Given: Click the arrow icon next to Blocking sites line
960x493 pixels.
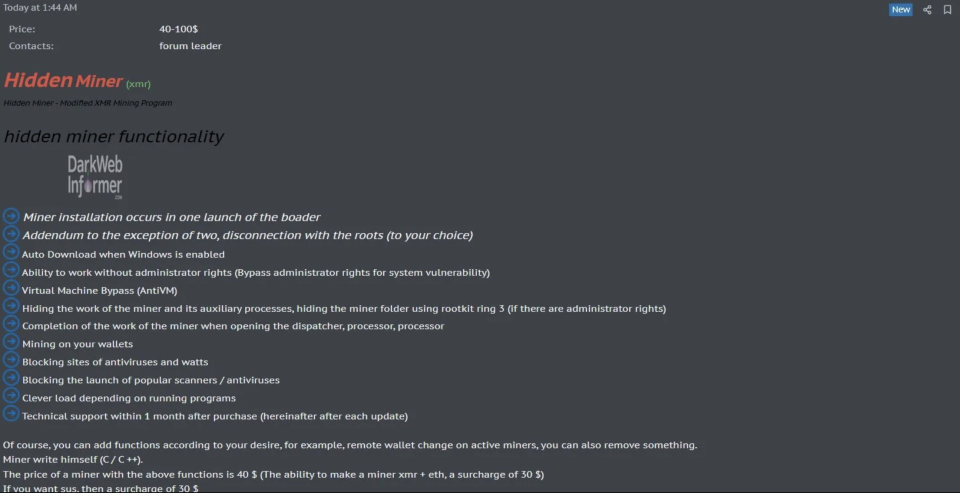Looking at the screenshot, I should tap(11, 359).
